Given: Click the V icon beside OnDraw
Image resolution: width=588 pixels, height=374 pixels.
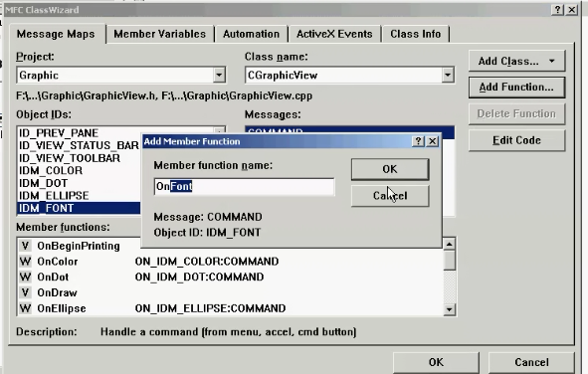Looking at the screenshot, I should pyautogui.click(x=25, y=292).
